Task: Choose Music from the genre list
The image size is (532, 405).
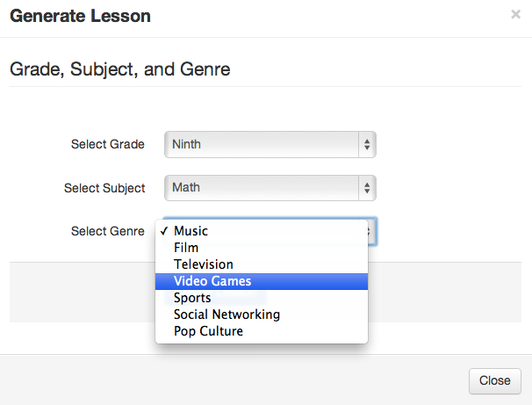Action: (x=191, y=231)
